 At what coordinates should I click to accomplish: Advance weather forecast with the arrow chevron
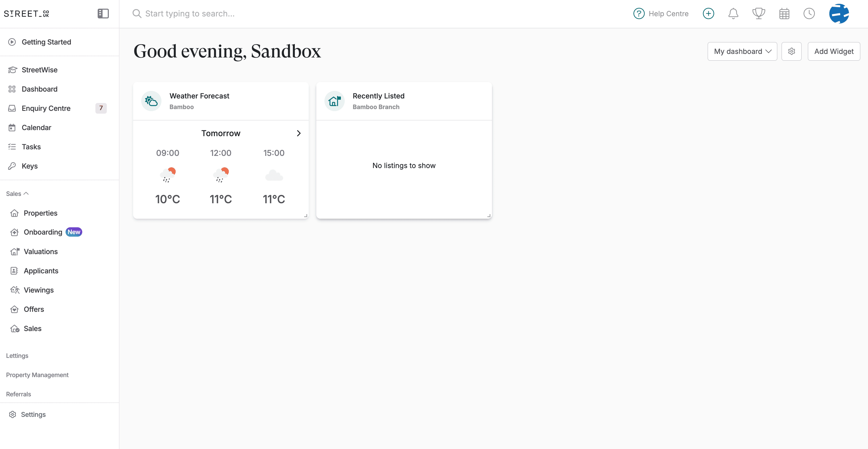[x=298, y=133]
